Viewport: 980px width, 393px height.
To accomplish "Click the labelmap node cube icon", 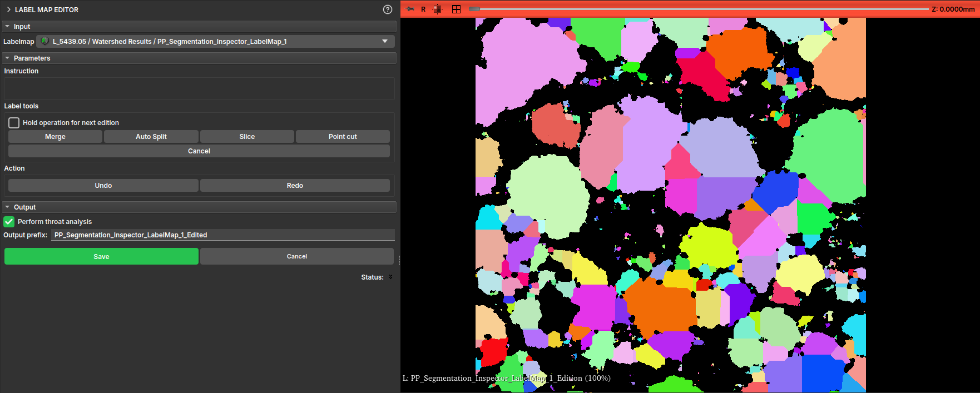I will tap(44, 41).
